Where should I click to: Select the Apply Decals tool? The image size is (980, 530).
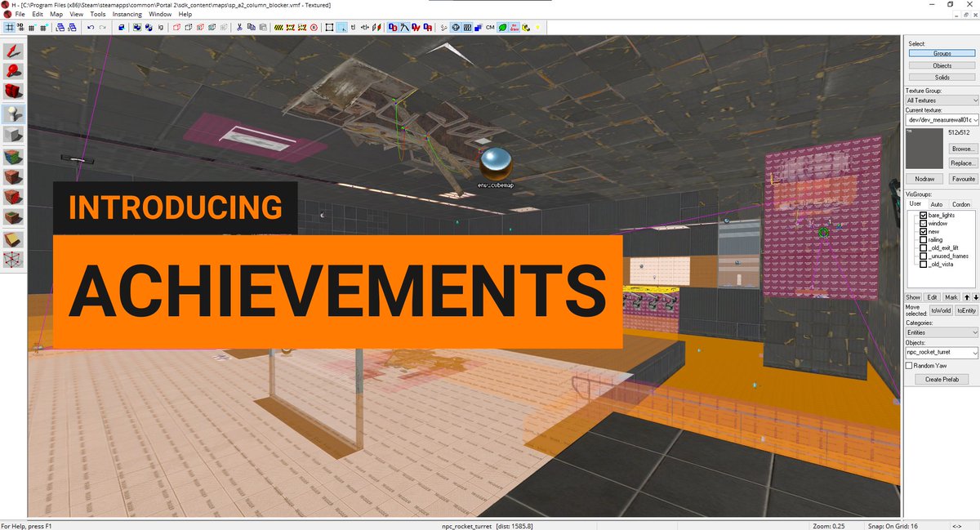(11, 196)
